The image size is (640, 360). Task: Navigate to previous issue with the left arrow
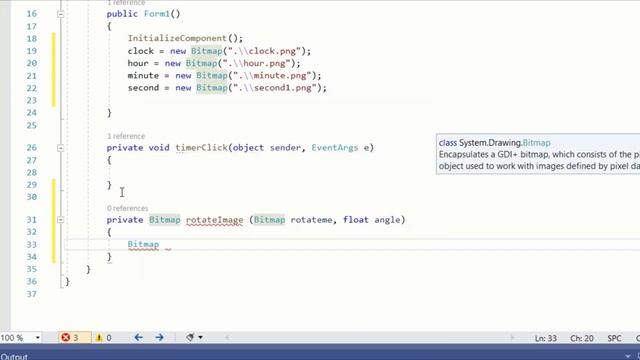click(x=138, y=337)
